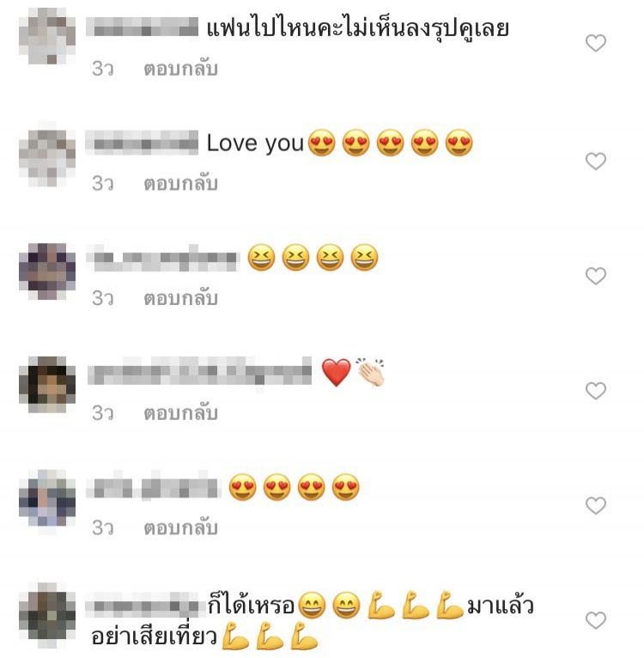
Task: Like the comment asking about แฟนไปไหนคะ
Action: (x=596, y=43)
